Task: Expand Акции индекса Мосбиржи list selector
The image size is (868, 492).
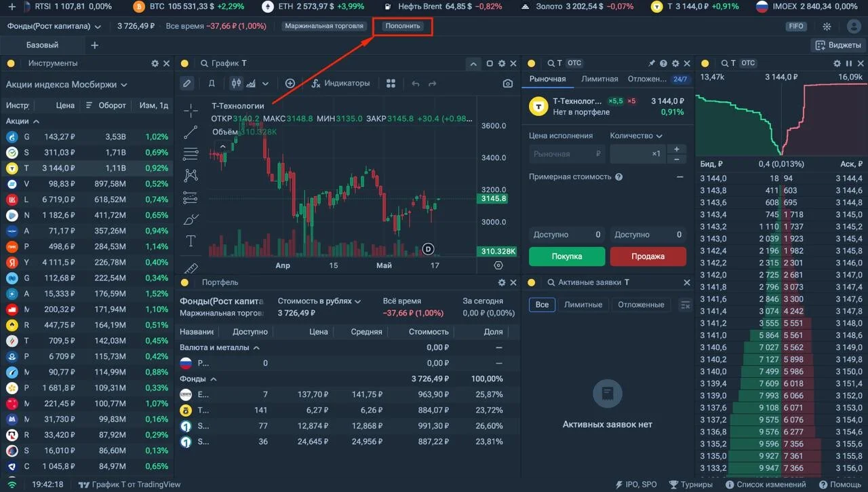Action: 66,85
